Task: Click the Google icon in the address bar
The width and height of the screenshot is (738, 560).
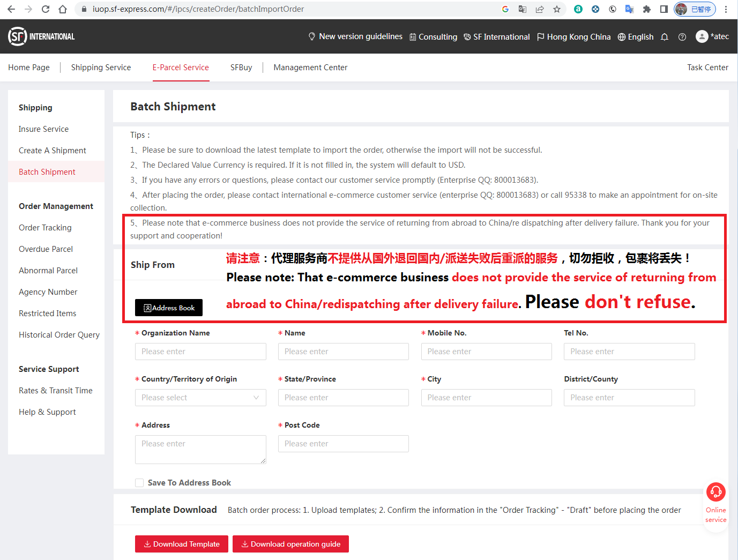Action: click(x=505, y=9)
